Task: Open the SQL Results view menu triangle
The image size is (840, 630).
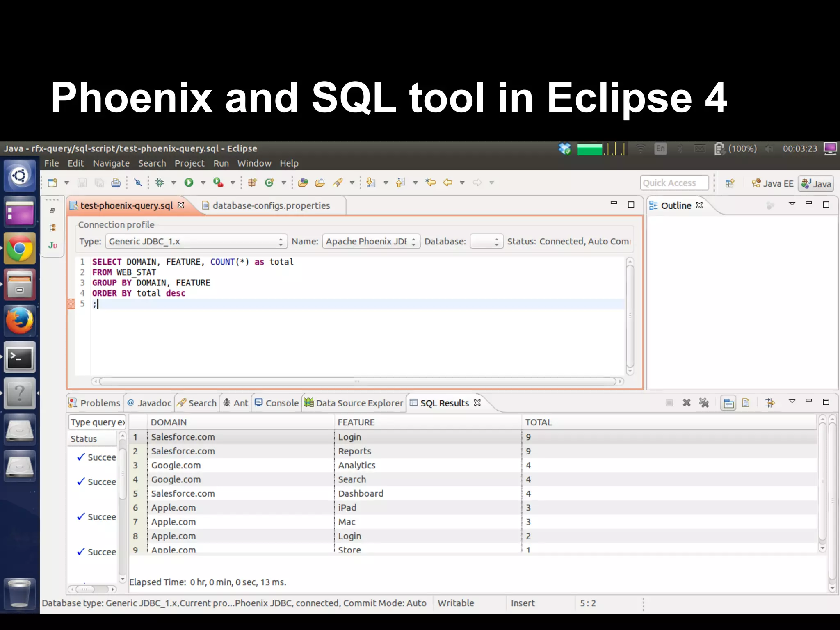Action: tap(792, 401)
